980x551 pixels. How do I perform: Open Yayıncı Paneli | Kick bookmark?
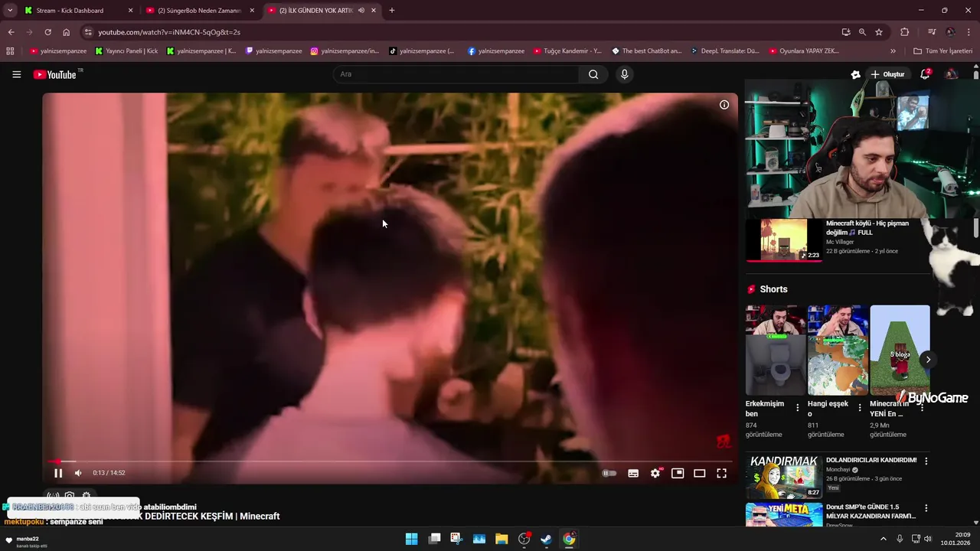point(127,51)
